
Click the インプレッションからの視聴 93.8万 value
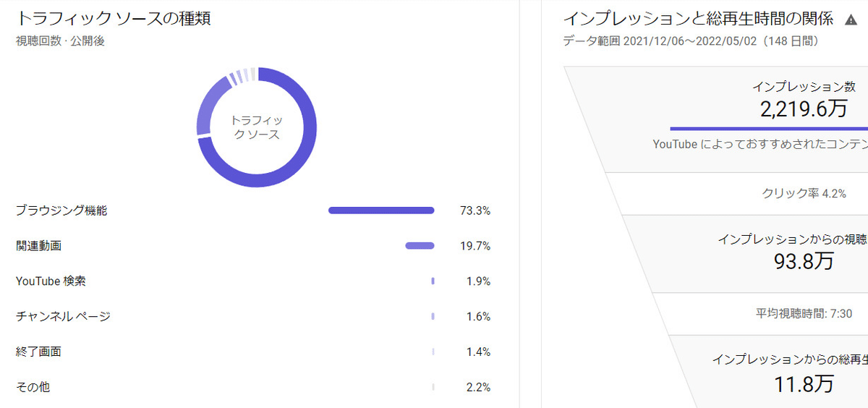tap(804, 261)
